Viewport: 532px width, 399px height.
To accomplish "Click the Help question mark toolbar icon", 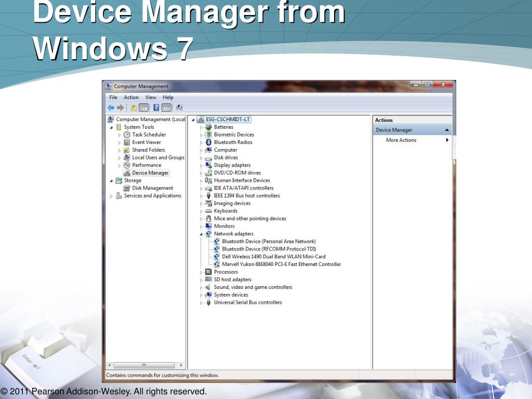I will (156, 108).
